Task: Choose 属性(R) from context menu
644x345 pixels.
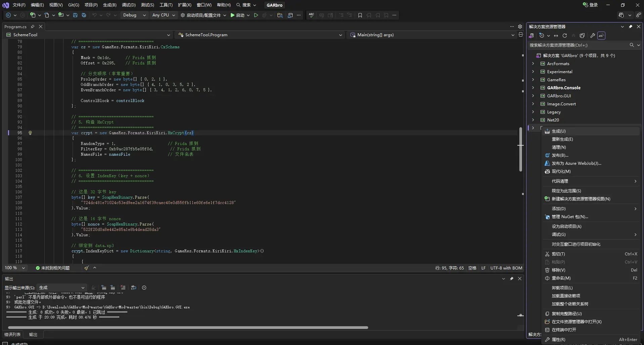Action: 591,340
